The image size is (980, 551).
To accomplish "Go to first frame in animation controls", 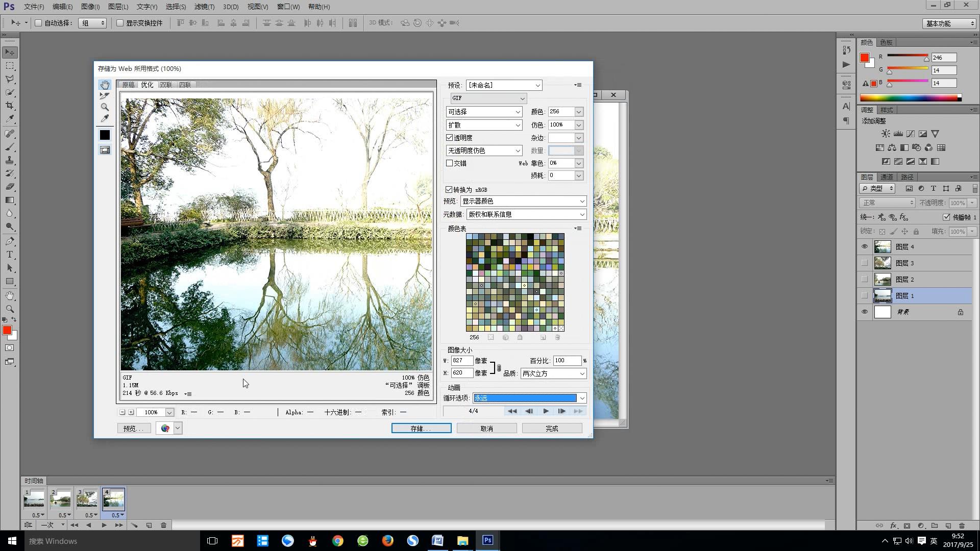I will pos(512,411).
